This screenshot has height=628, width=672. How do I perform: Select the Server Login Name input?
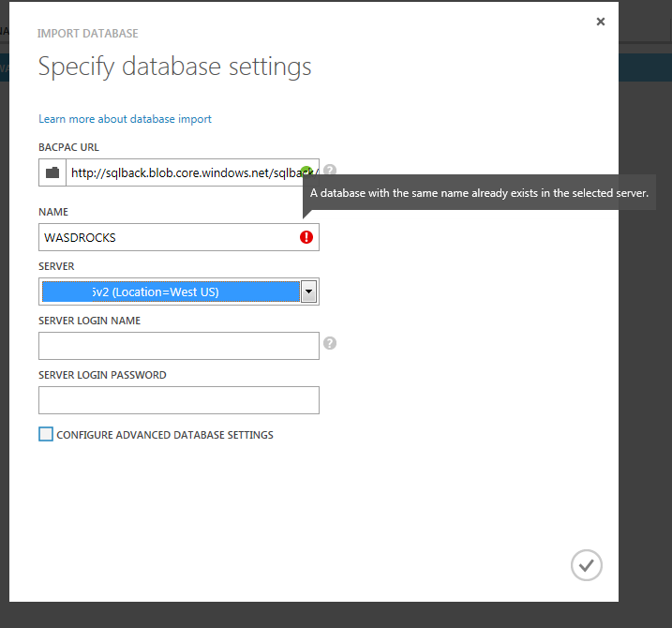[178, 346]
